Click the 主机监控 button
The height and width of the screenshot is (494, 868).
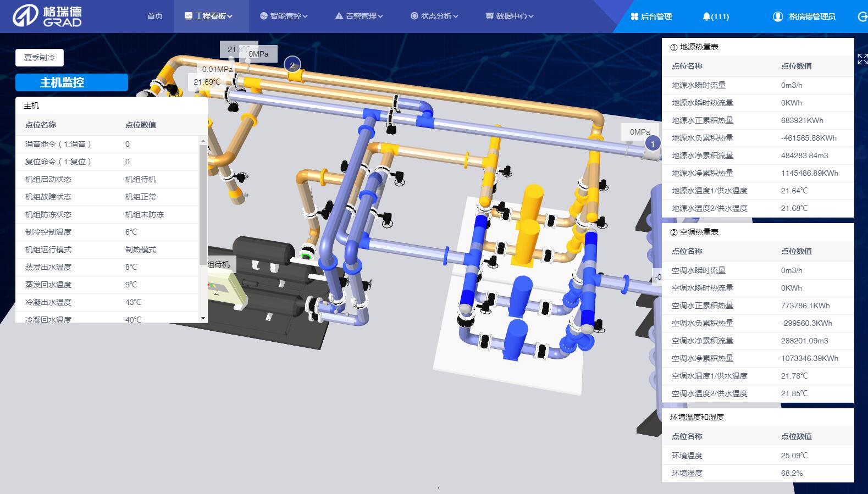71,82
